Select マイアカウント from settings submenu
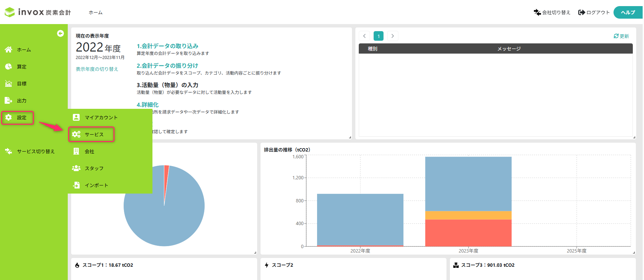Screen dimensions: 644x280 [x=101, y=117]
